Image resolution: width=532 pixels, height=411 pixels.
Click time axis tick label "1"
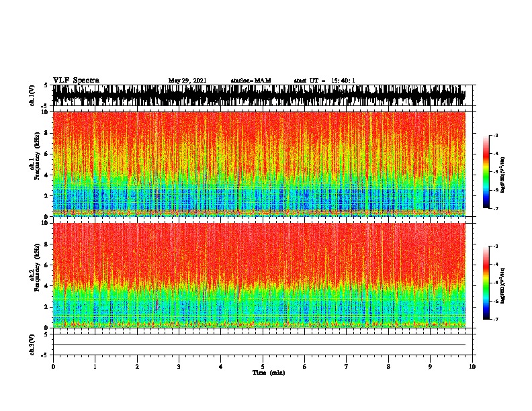coord(95,367)
